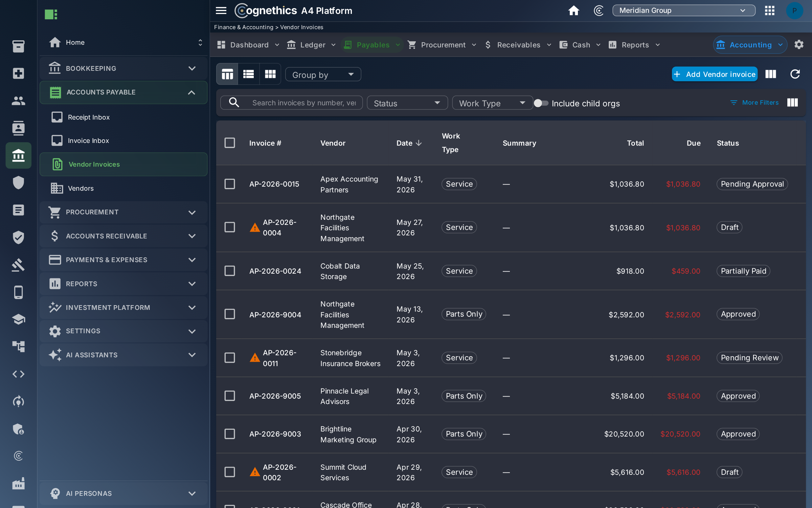Open Vendors in sidebar
The width and height of the screenshot is (812, 508).
tap(123, 188)
